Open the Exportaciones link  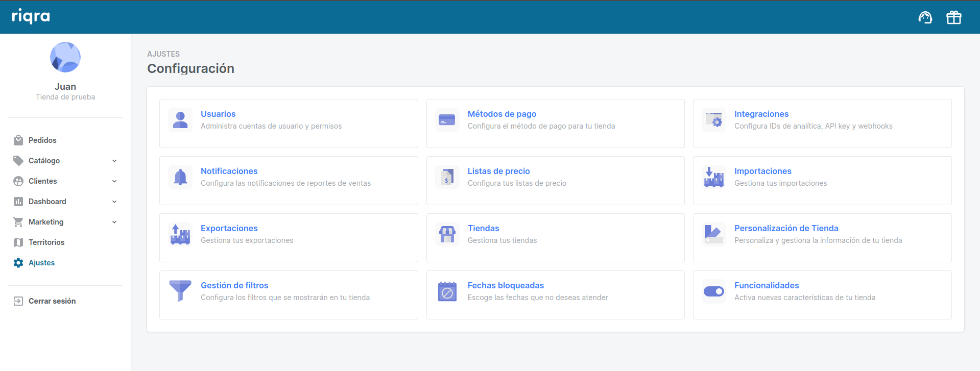pyautogui.click(x=229, y=228)
